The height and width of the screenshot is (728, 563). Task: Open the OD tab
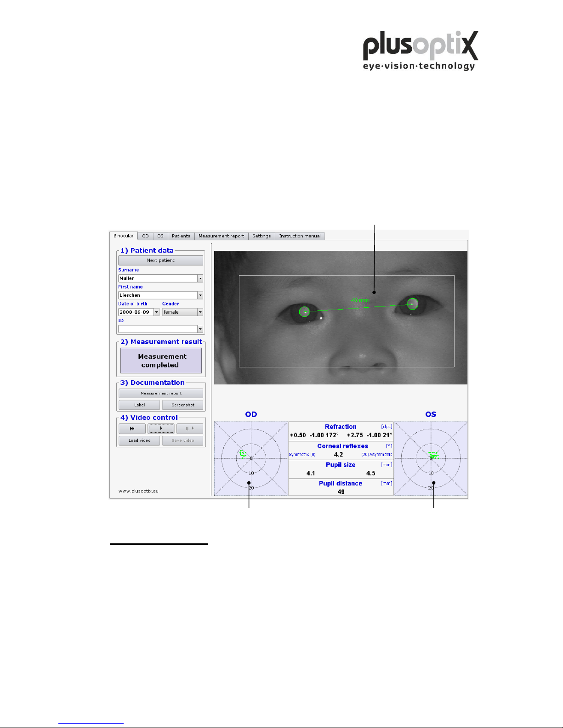click(x=145, y=236)
